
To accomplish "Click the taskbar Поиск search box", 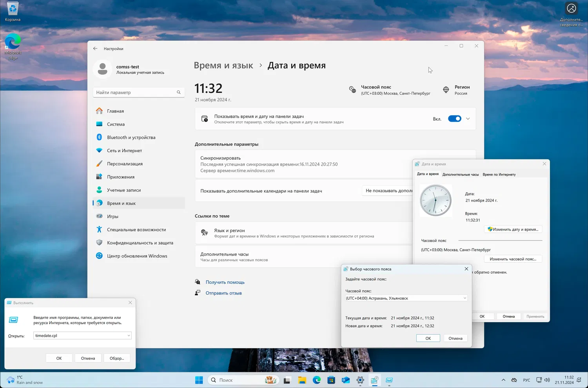I will 243,380.
